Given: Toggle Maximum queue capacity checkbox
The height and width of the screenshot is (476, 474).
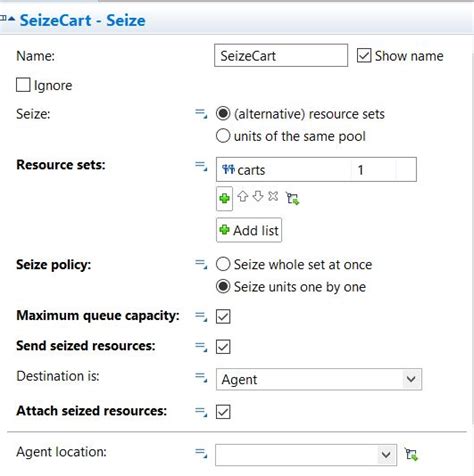Looking at the screenshot, I should 223,316.
